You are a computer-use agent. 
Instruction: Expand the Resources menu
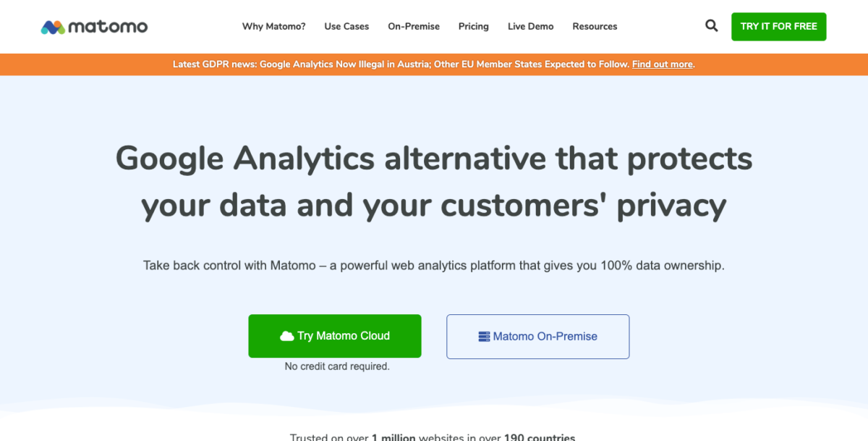click(x=595, y=26)
